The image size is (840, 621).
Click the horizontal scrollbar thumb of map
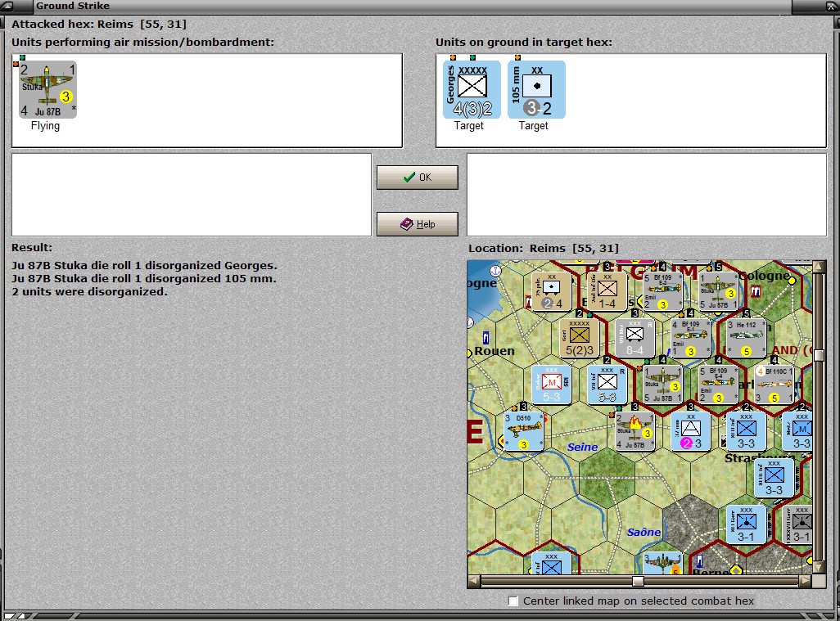[x=638, y=581]
